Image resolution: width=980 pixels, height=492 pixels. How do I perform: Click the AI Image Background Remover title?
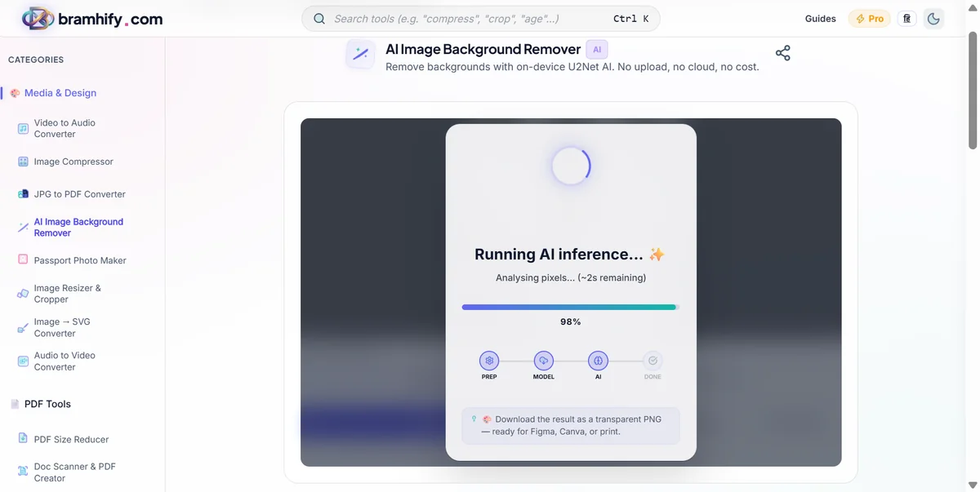[x=483, y=49]
